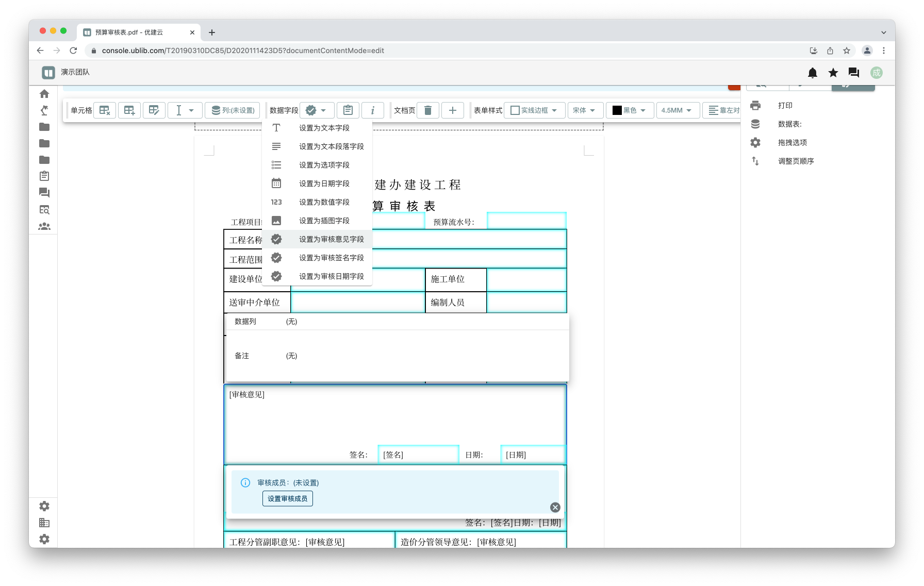This screenshot has width=924, height=586.
Task: Select 设置为日期字段 from the menu
Action: point(324,183)
